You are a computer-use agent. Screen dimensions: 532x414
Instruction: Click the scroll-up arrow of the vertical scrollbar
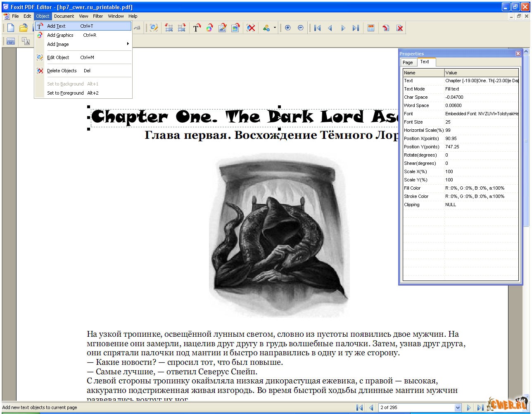pos(526,52)
